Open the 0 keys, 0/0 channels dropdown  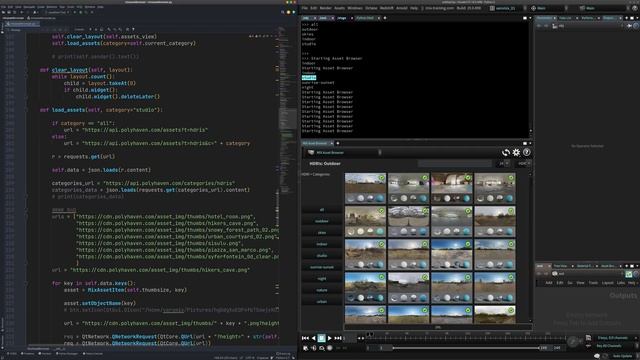click(616, 338)
